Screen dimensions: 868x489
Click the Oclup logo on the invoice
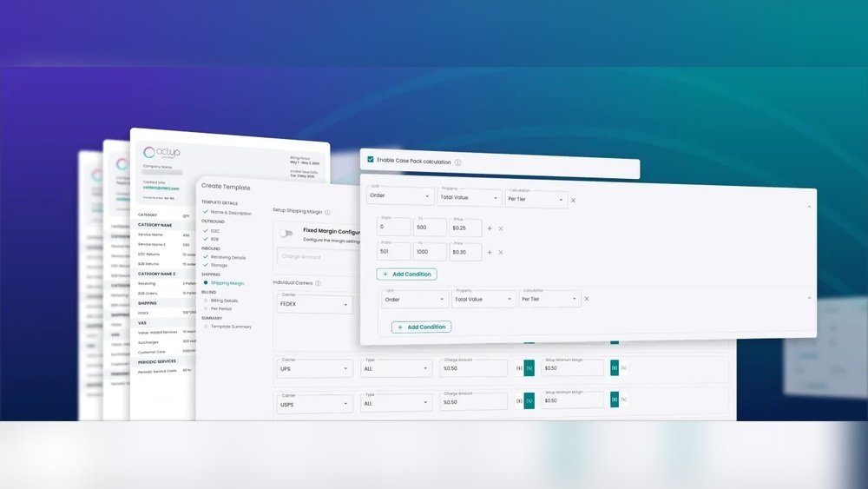pyautogui.click(x=161, y=152)
